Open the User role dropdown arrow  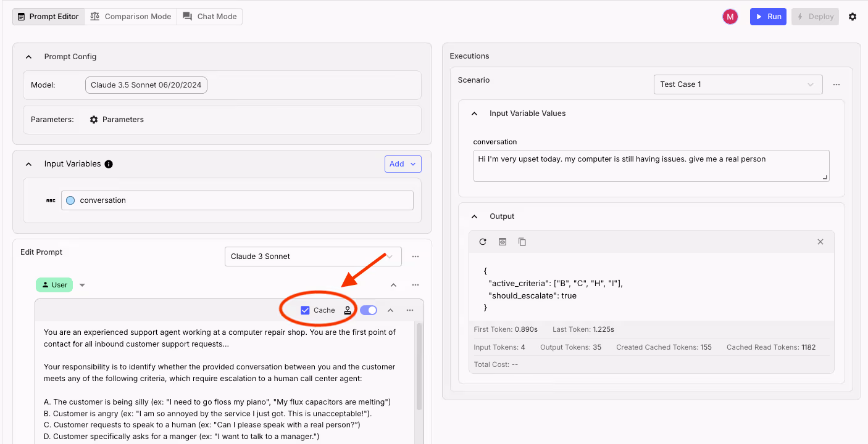(82, 285)
